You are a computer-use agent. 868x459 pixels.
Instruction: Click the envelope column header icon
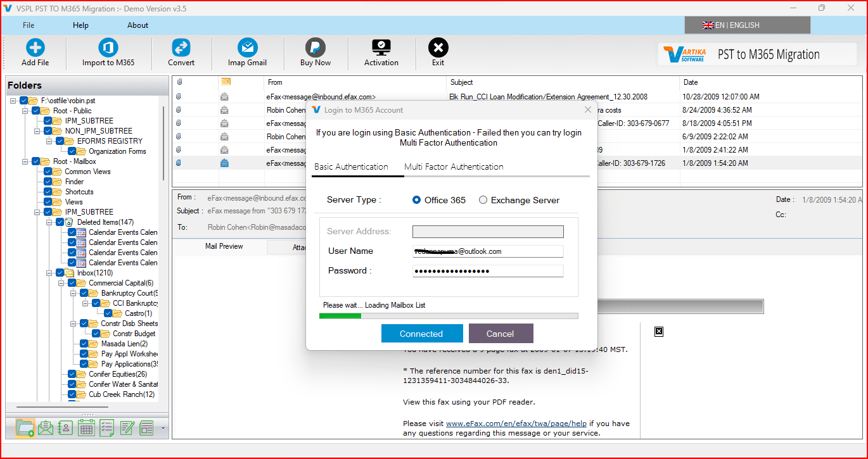226,82
